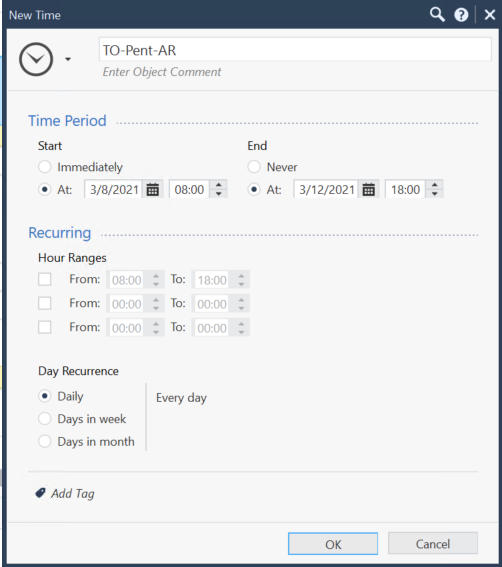This screenshot has width=502, height=567.
Task: Select Start Immediately radio button
Action: point(45,167)
